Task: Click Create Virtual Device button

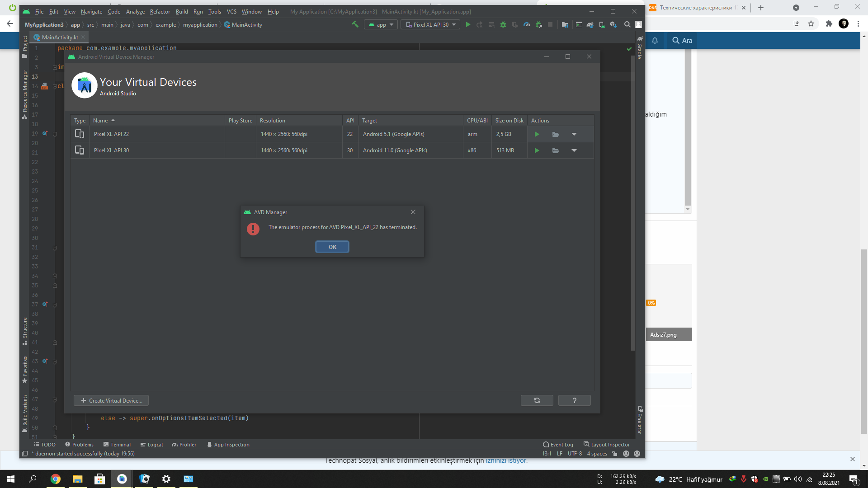Action: pyautogui.click(x=111, y=400)
